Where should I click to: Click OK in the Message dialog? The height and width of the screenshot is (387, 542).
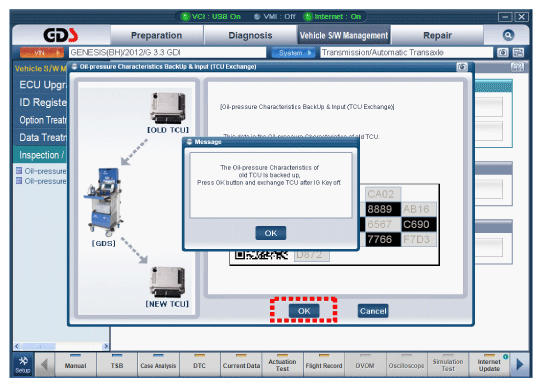(271, 233)
